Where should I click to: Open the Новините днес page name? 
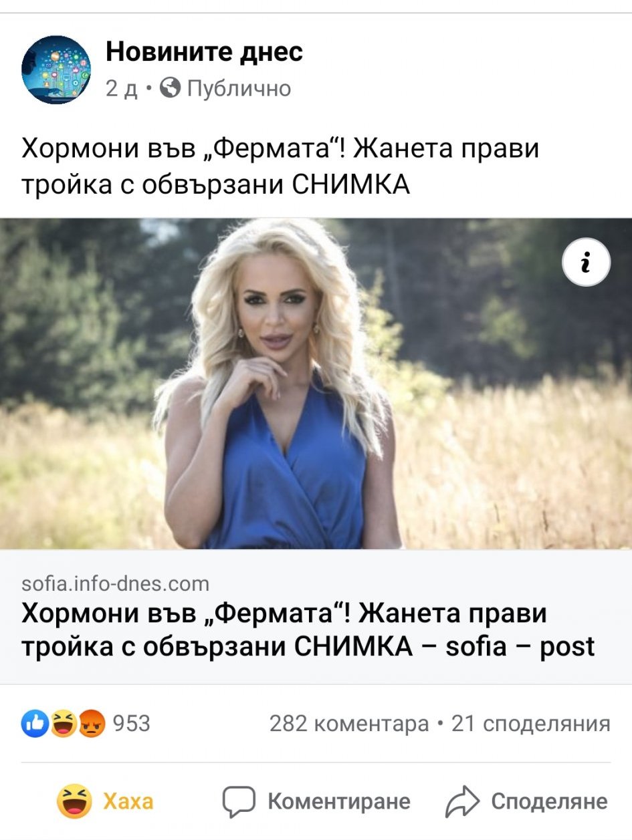(x=205, y=51)
